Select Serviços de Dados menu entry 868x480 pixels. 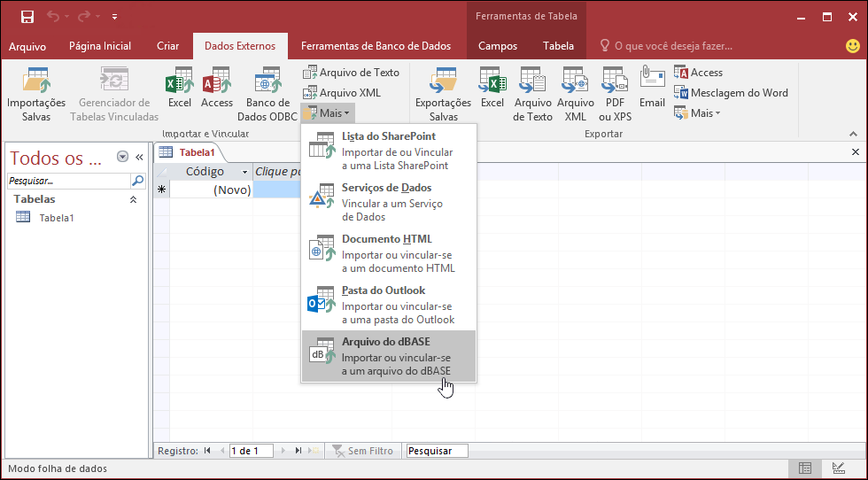(x=389, y=202)
